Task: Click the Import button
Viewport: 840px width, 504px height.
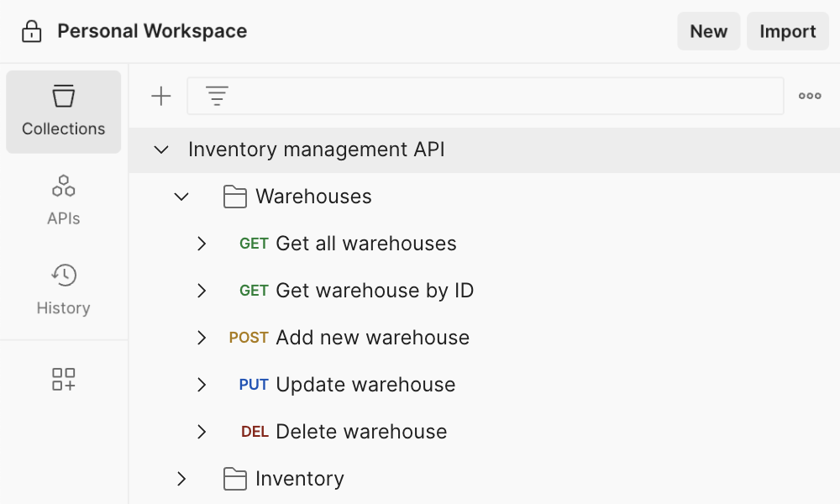Action: 787,32
